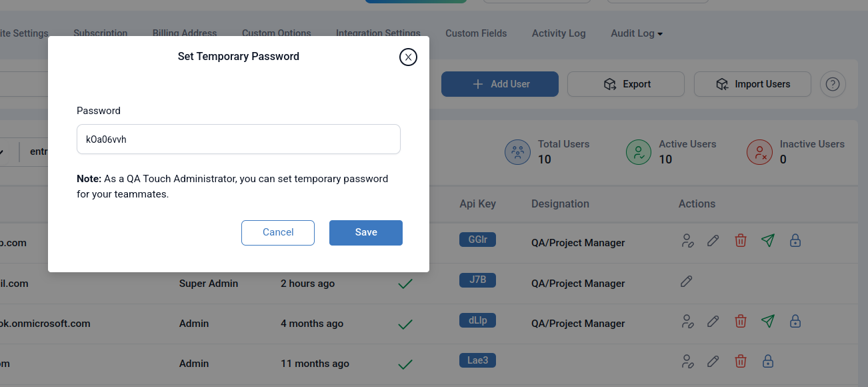Expand the Audit Log dropdown

(x=636, y=33)
